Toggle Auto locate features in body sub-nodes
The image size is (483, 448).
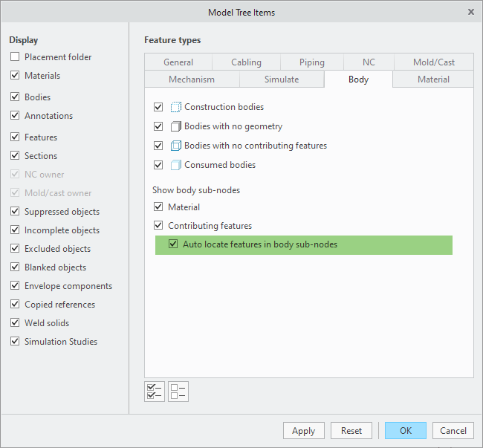point(173,244)
